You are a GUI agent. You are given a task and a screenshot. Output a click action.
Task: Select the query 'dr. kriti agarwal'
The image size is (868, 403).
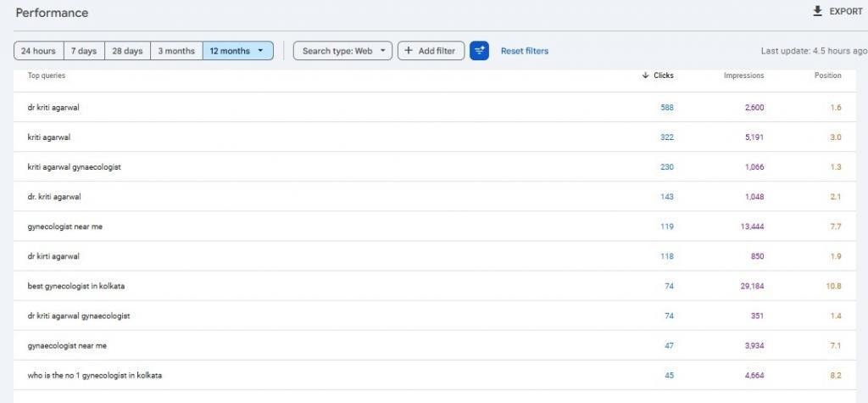[x=54, y=197]
